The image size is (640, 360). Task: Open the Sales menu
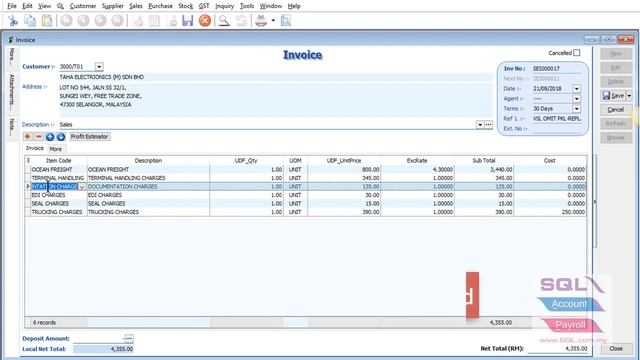point(136,6)
